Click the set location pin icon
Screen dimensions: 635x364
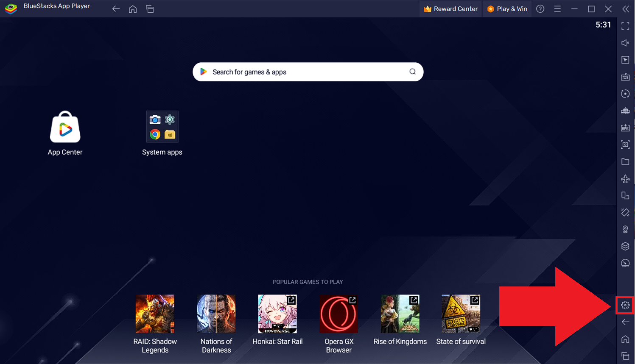[x=625, y=229]
